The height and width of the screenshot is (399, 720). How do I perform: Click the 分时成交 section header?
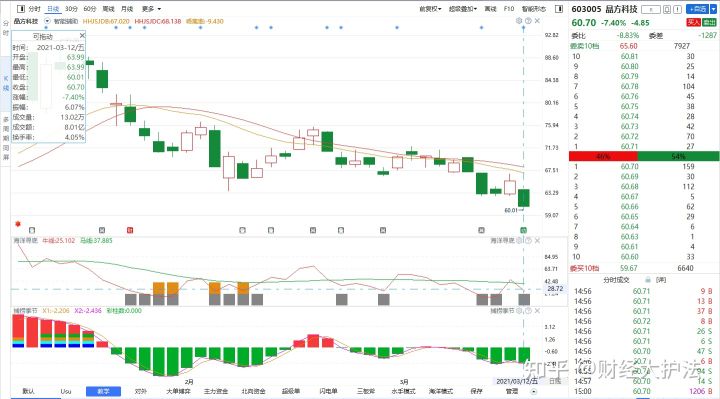coord(616,280)
